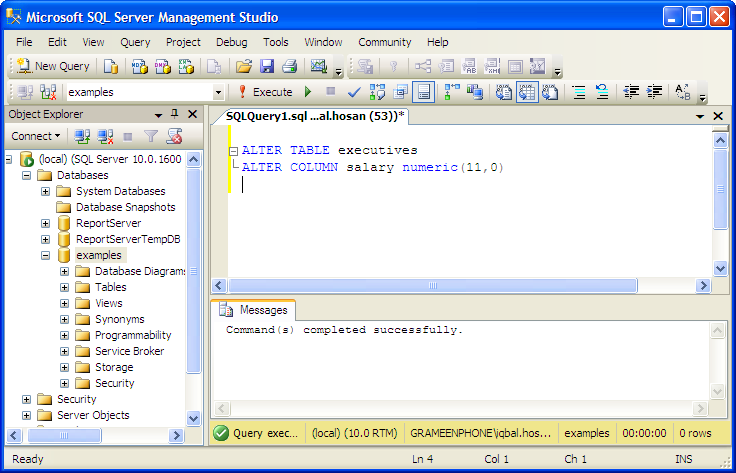Start debugging with green arrow
The image size is (736, 473).
(308, 92)
